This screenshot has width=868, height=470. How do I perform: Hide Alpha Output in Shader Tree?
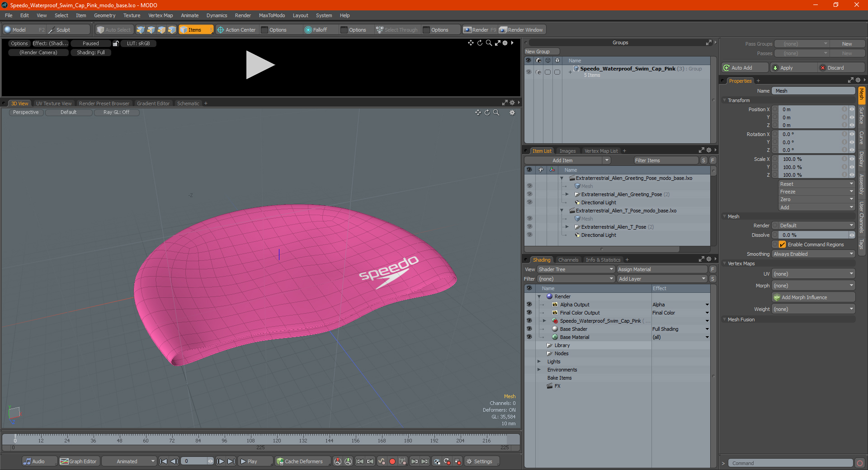point(529,305)
